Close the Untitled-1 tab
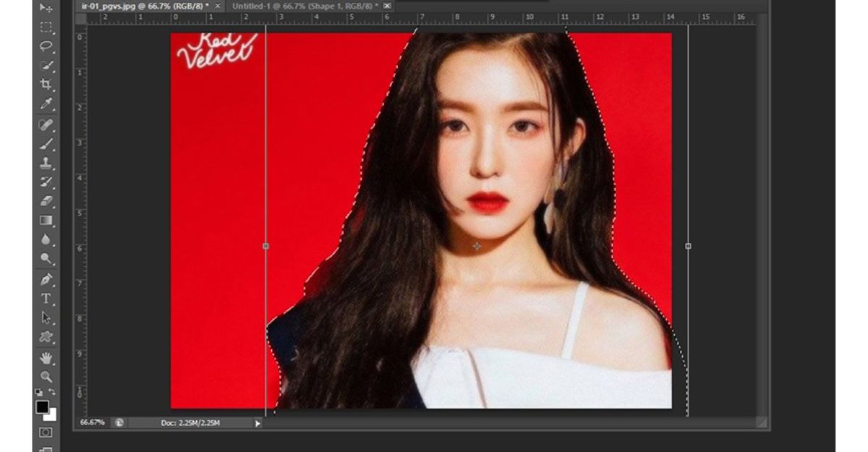The height and width of the screenshot is (452, 868). pos(387,6)
